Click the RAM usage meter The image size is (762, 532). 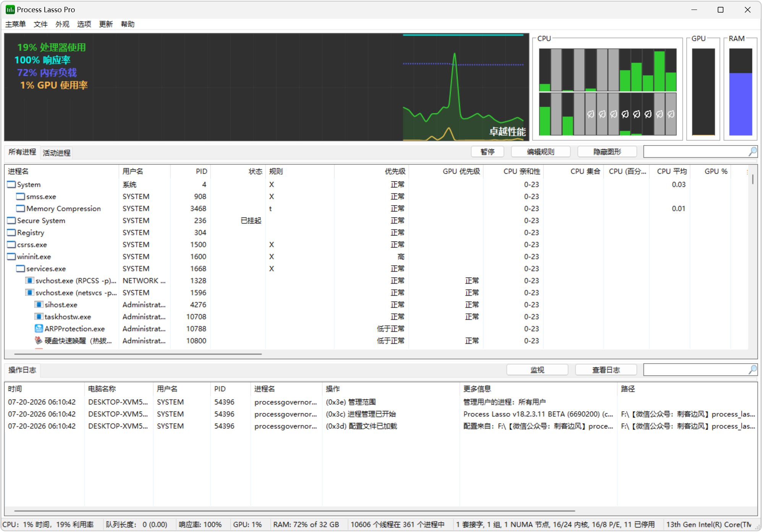point(741,92)
